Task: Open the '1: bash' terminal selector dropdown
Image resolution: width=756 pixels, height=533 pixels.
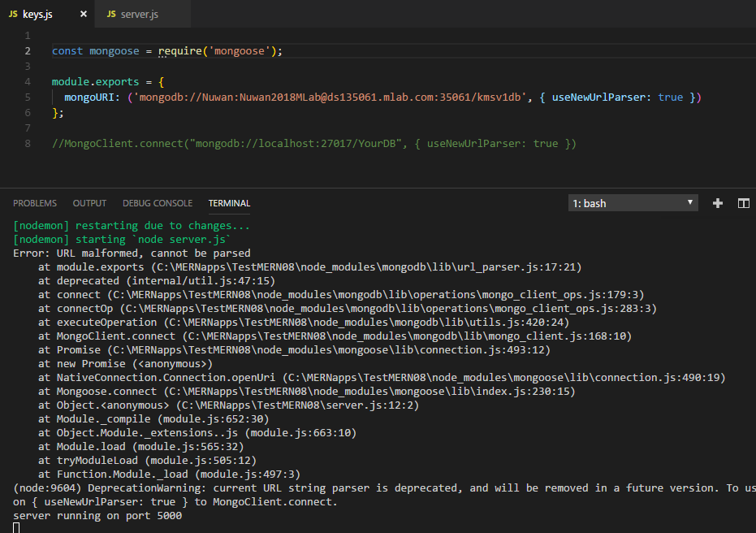Action: [633, 203]
